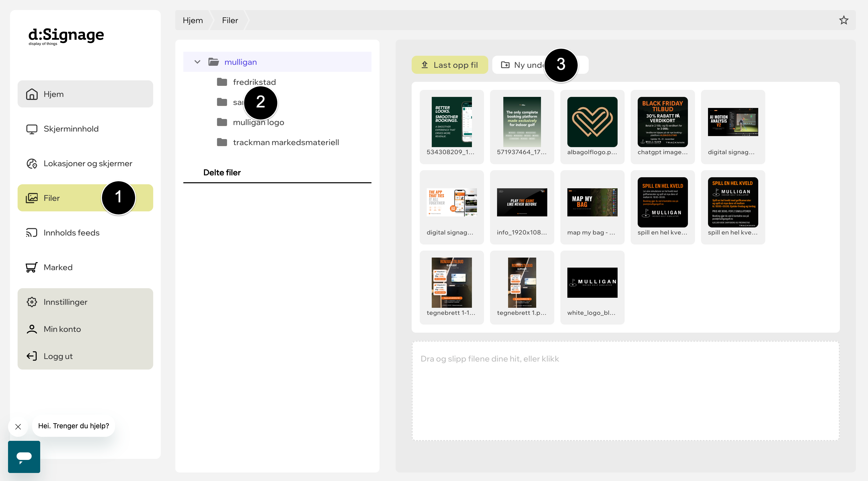Select the mulligan root folder
Viewport: 868px width, 481px height.
277,62
